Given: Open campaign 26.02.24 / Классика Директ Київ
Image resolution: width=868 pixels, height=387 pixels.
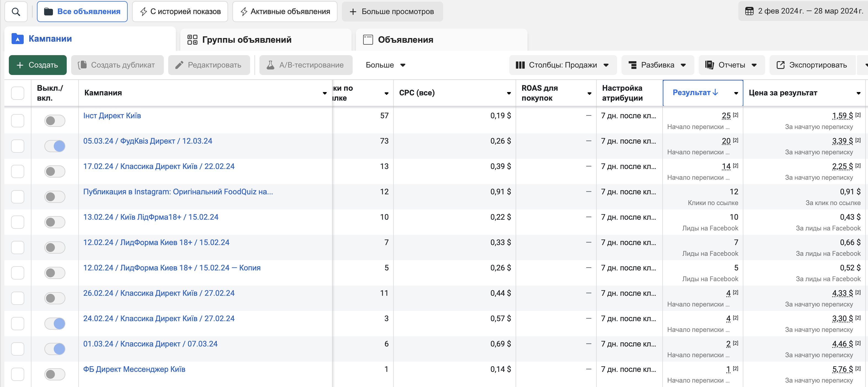Looking at the screenshot, I should pyautogui.click(x=159, y=293).
